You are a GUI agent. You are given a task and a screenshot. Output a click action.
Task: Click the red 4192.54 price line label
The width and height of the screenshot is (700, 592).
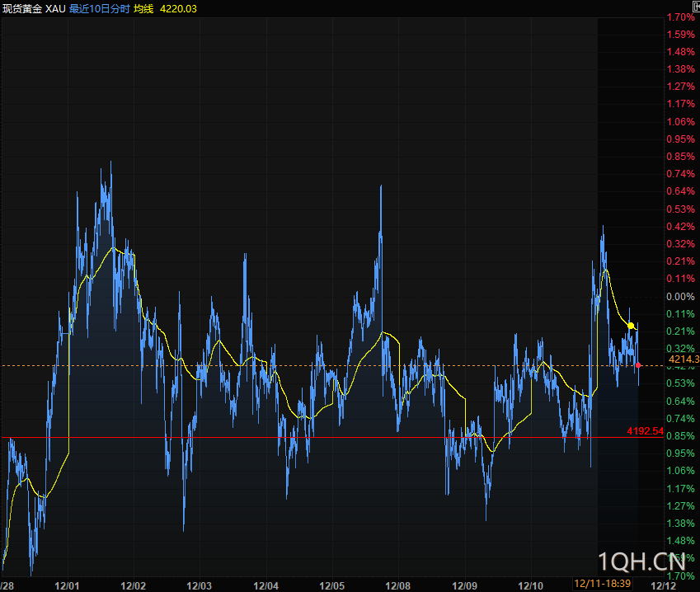pos(645,431)
